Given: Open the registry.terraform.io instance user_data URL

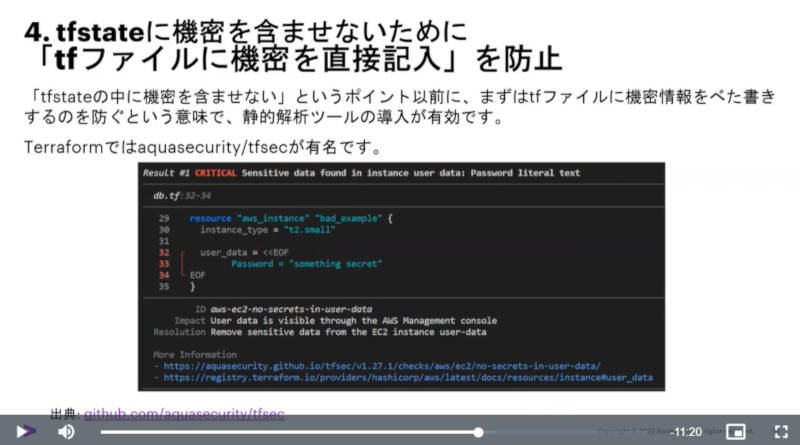Looking at the screenshot, I should coord(408,378).
